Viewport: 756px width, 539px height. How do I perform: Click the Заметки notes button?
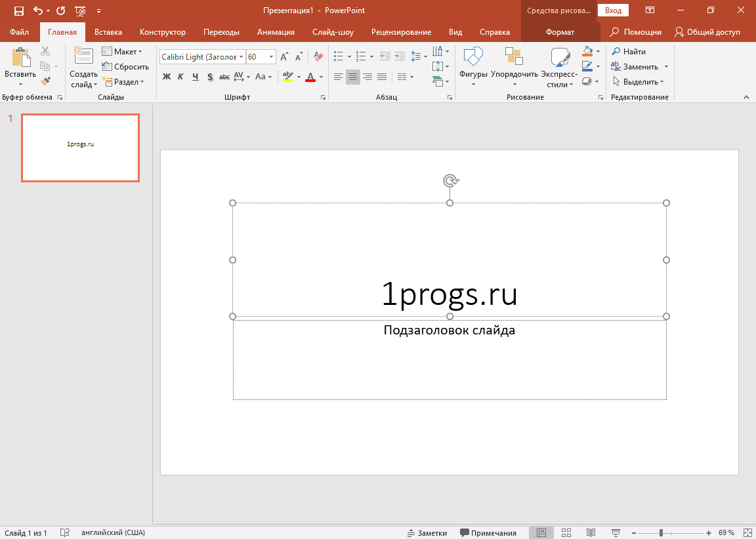(427, 532)
